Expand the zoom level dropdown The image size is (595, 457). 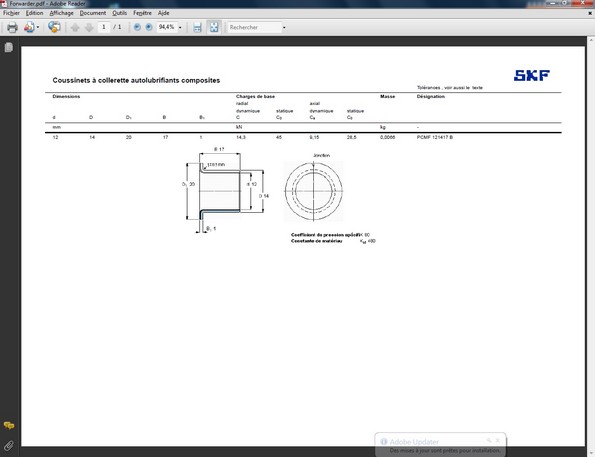pyautogui.click(x=180, y=27)
